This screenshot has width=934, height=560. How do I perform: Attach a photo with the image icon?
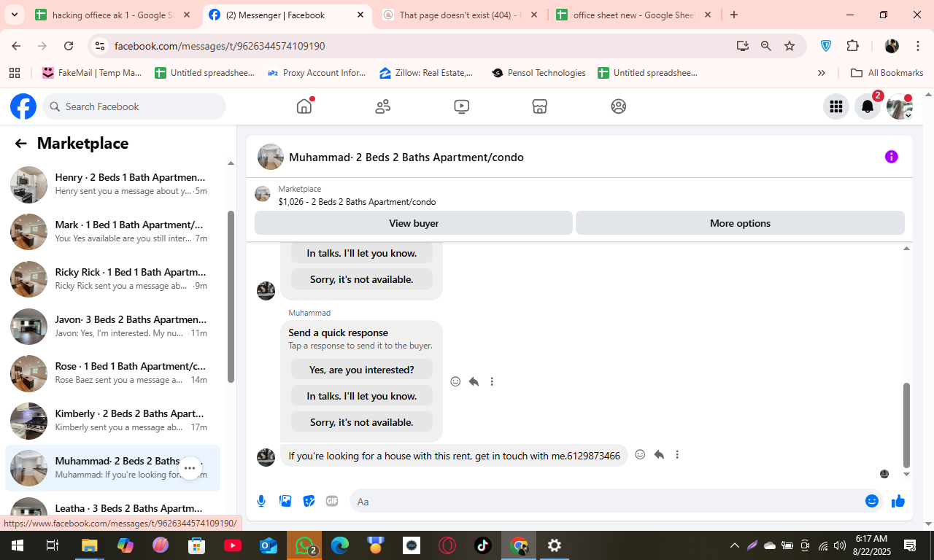click(x=285, y=501)
